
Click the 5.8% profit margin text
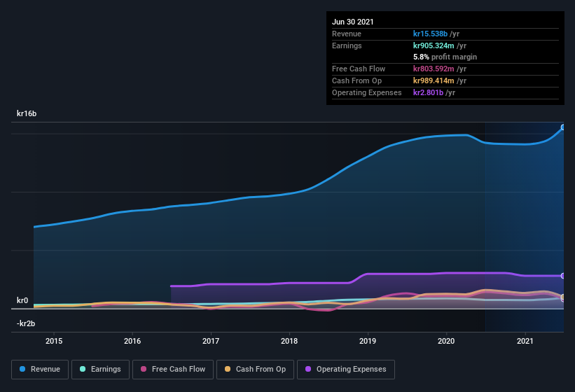(445, 57)
